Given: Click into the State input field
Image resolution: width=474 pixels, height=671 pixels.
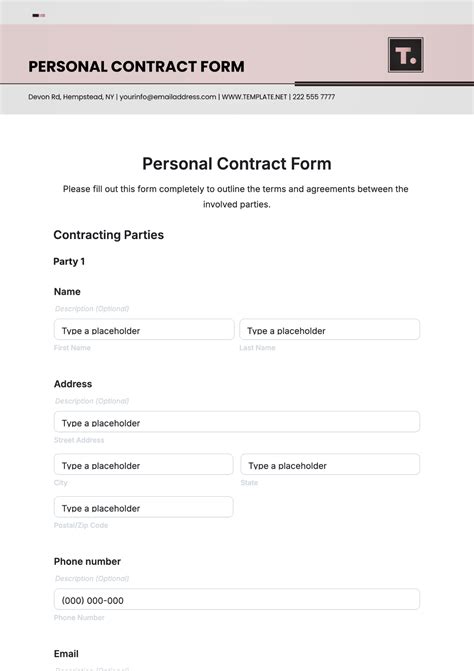Looking at the screenshot, I should click(330, 464).
